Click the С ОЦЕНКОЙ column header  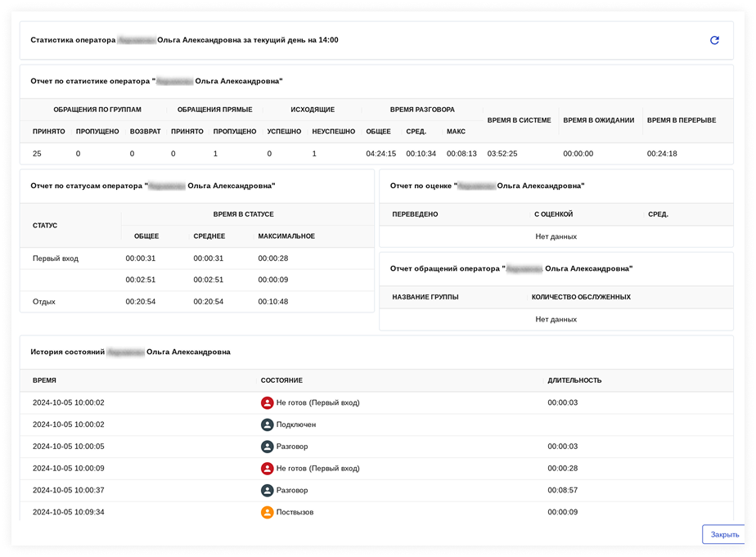[553, 214]
